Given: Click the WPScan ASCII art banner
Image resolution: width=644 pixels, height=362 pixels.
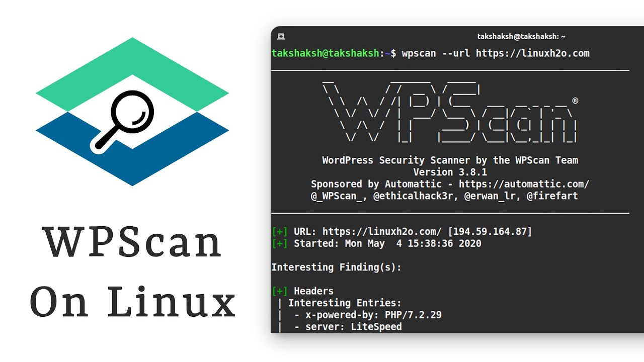Looking at the screenshot, I should pyautogui.click(x=450, y=112).
